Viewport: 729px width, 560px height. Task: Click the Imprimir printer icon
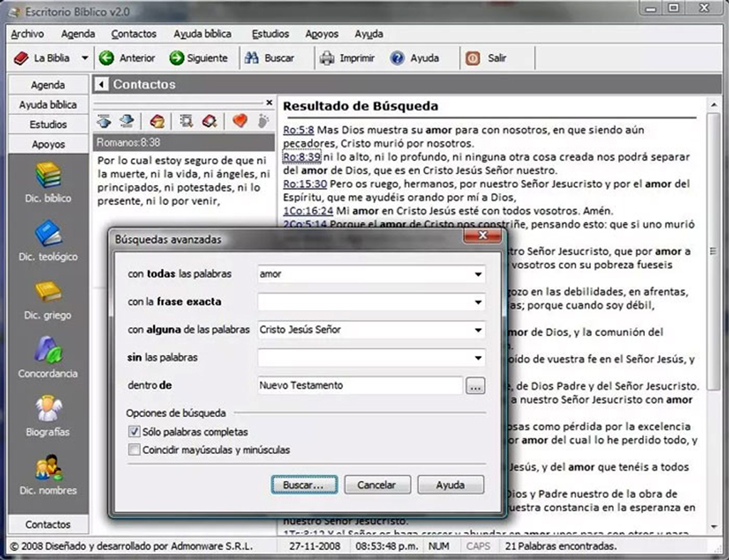click(327, 58)
